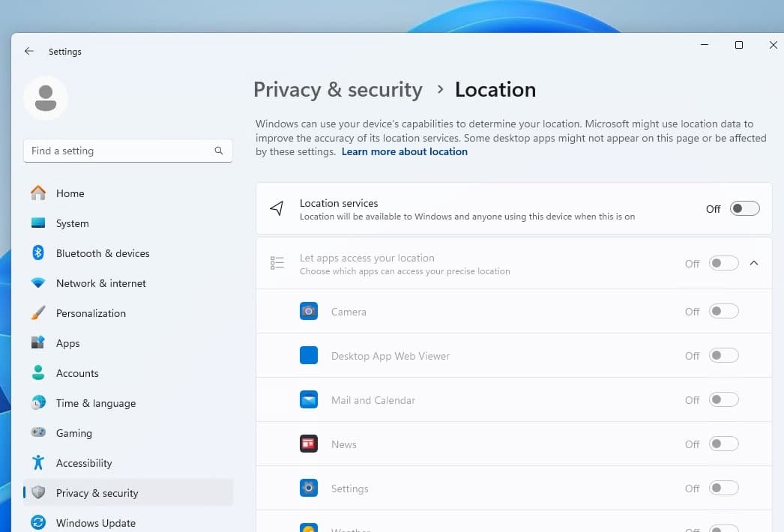The image size is (784, 532).
Task: Select Windows Update in the sidebar
Action: click(95, 523)
